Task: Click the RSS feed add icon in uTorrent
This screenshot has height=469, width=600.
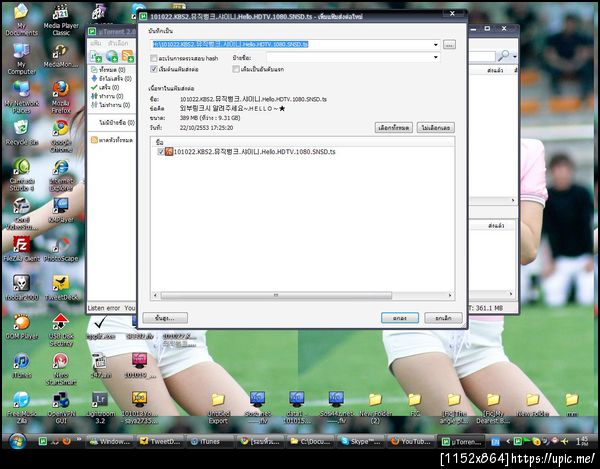Action: 128,57
